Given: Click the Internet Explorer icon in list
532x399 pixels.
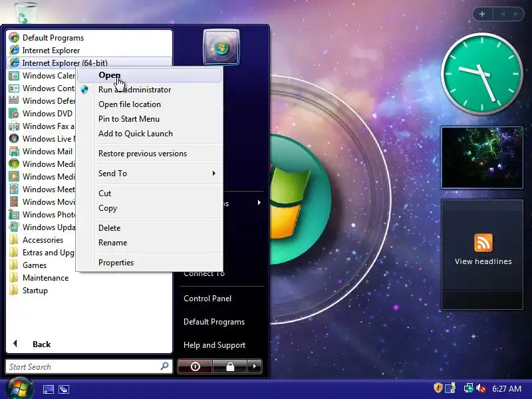Looking at the screenshot, I should [14, 51].
